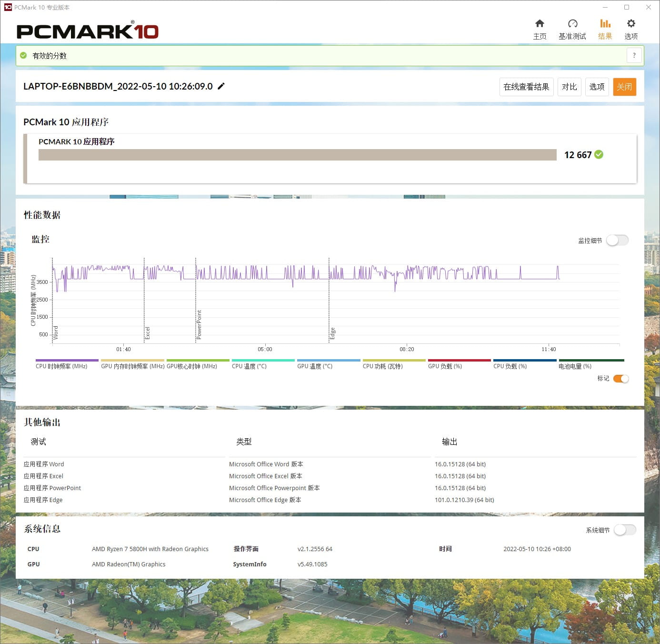Click the 类型 column header

(x=244, y=442)
